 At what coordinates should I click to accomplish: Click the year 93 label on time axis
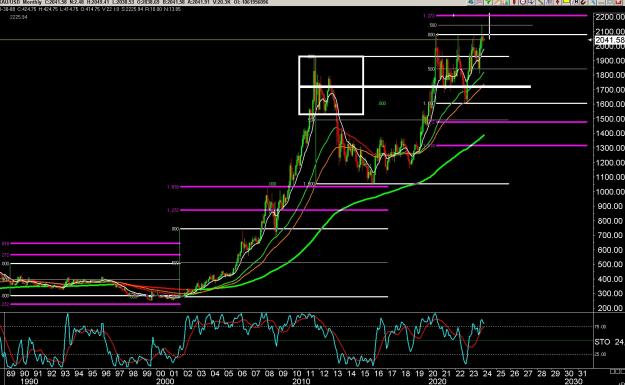65,374
